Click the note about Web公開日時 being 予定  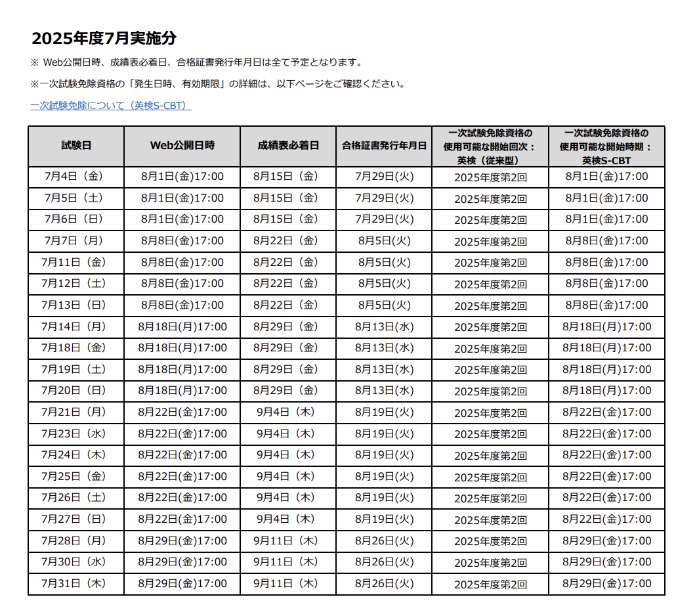[198, 62]
